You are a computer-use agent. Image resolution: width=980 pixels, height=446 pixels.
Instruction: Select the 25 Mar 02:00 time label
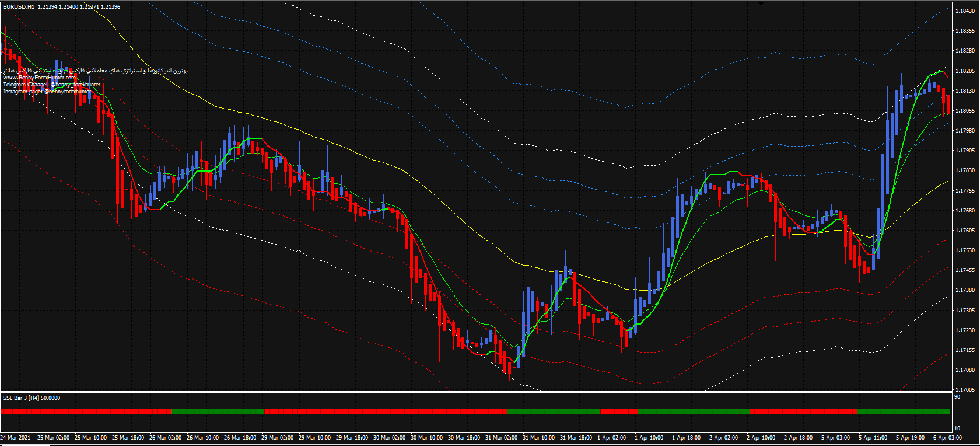click(53, 437)
